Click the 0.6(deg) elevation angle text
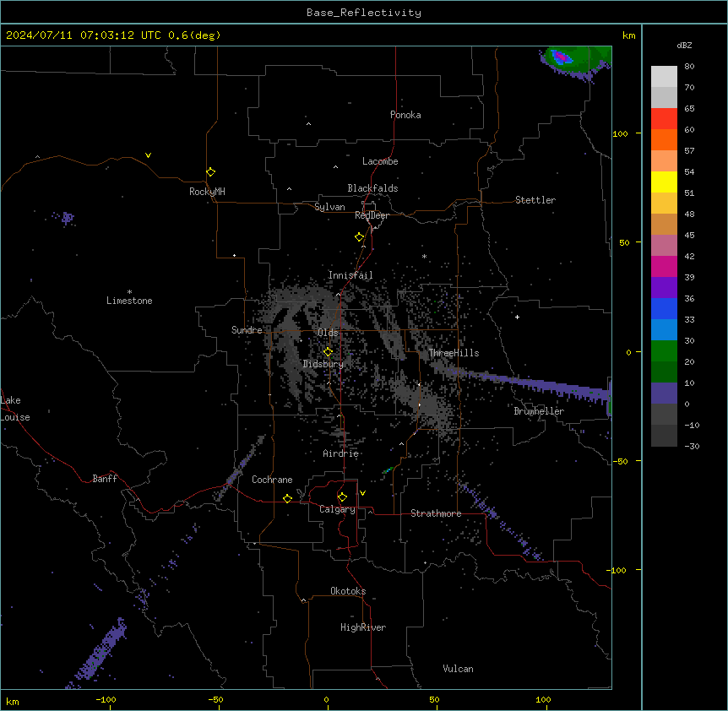 click(194, 35)
